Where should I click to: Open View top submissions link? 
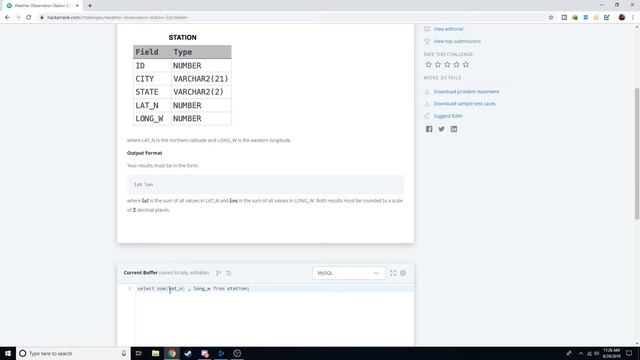coord(457,41)
